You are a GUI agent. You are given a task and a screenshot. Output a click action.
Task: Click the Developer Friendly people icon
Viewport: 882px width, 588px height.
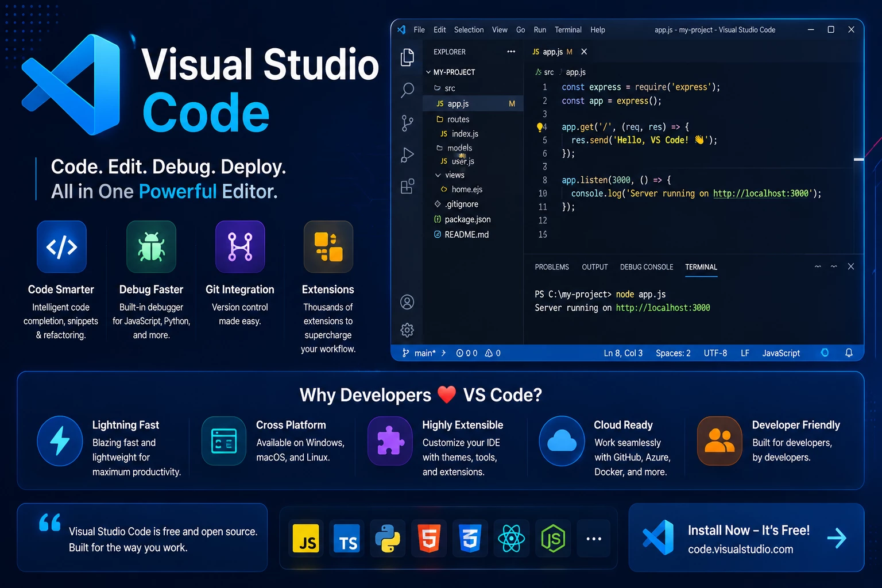pyautogui.click(x=719, y=441)
